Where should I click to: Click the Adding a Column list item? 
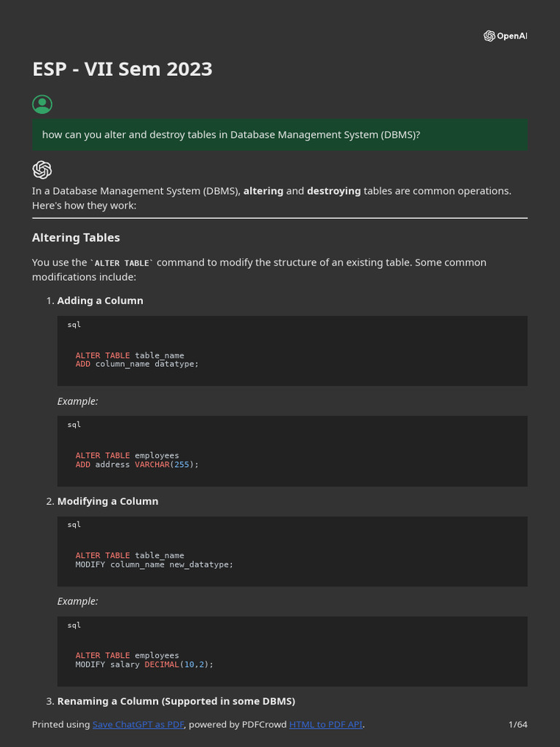click(100, 301)
